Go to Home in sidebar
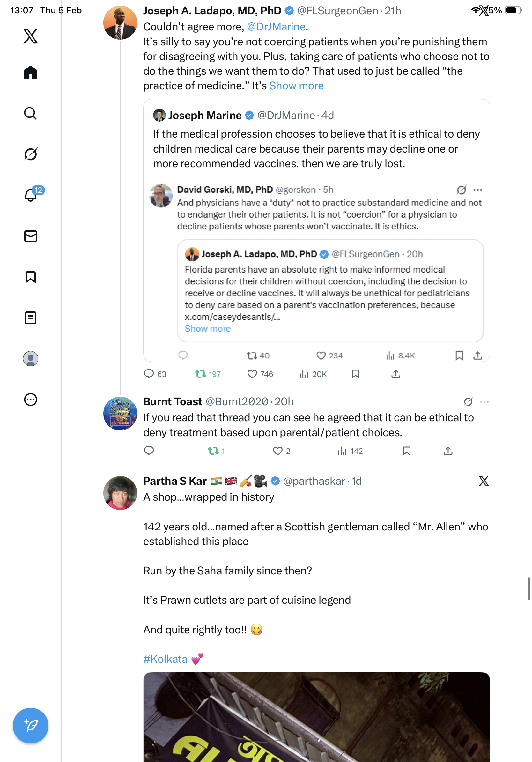The image size is (532, 762). [31, 72]
